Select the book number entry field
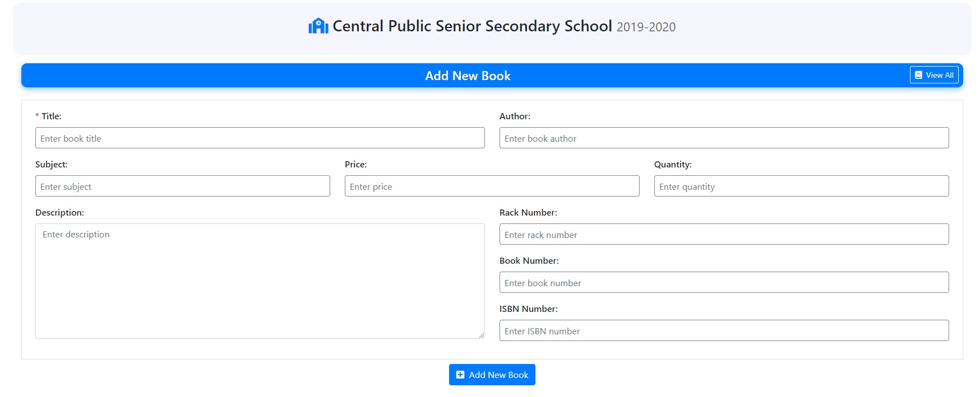The height and width of the screenshot is (397, 980). 724,282
